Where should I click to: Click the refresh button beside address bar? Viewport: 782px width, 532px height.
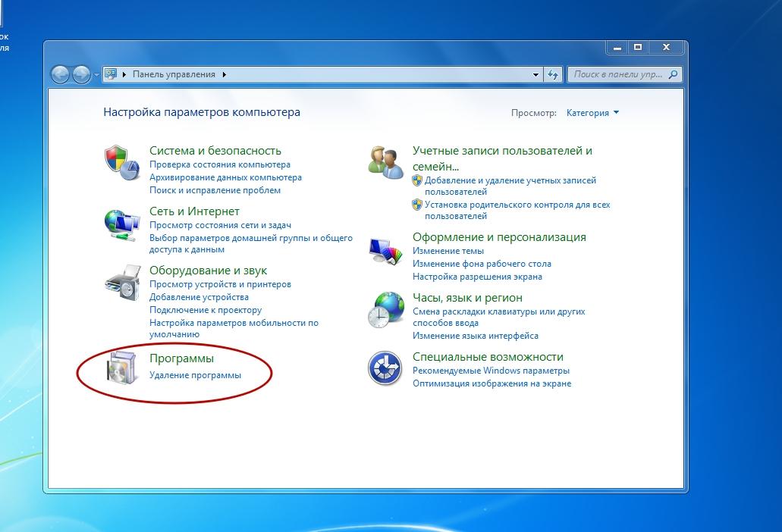[553, 74]
